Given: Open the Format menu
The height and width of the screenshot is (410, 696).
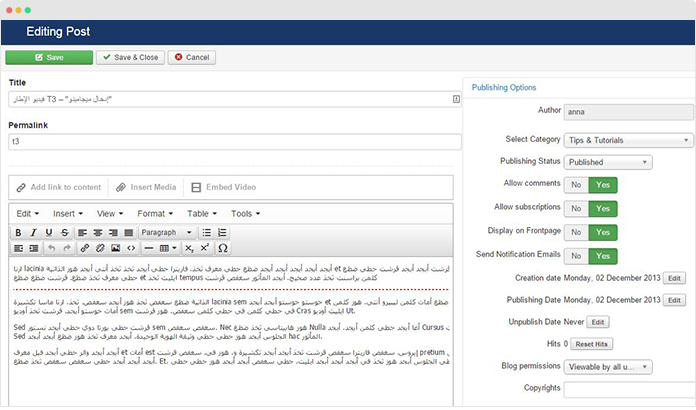Looking at the screenshot, I should click(155, 214).
